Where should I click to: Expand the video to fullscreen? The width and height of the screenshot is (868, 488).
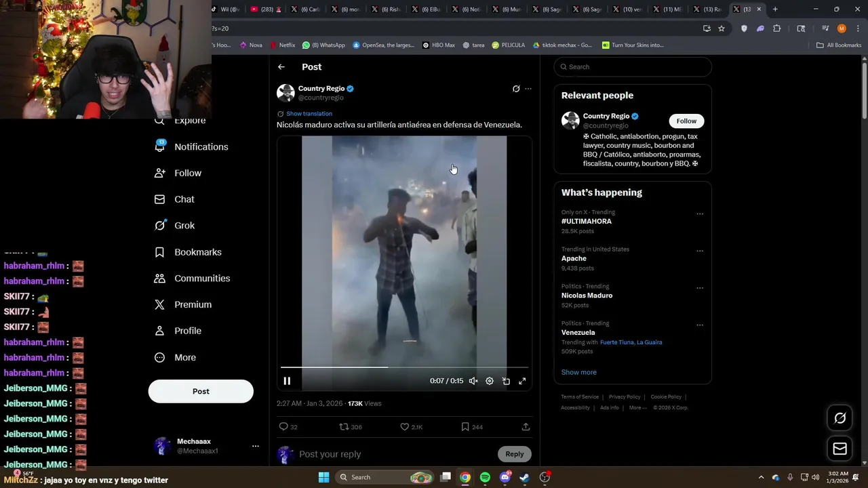522,381
